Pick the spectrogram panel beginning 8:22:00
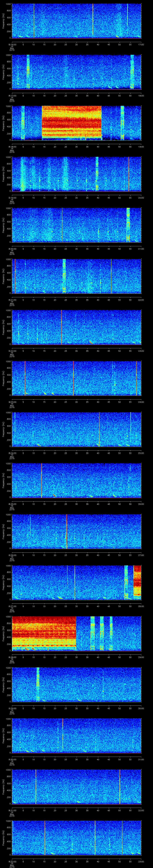Viewport: 153px width, 868px height. (76, 327)
